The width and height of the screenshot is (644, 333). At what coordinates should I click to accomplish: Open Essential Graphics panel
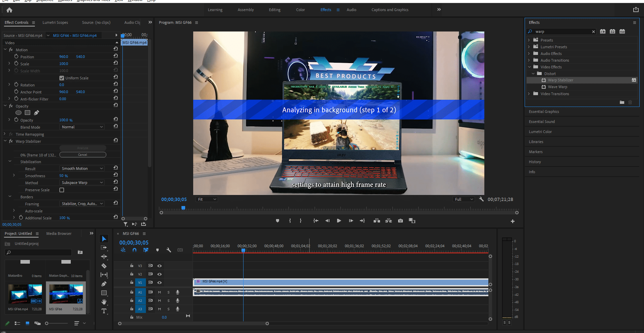[x=544, y=112]
